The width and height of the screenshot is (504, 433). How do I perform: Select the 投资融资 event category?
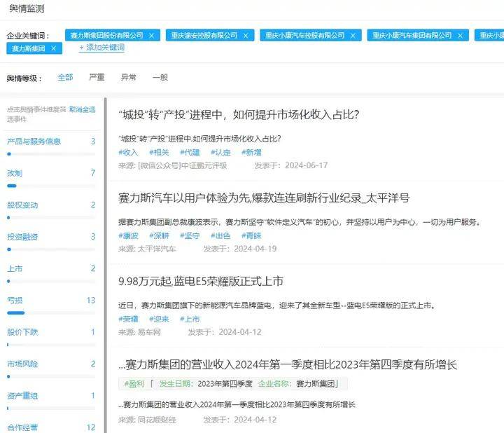tap(22, 237)
